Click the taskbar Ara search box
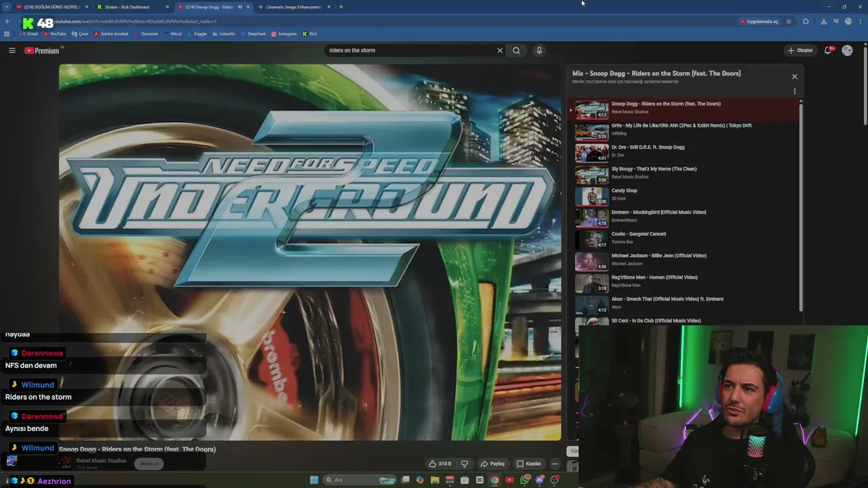 361,480
